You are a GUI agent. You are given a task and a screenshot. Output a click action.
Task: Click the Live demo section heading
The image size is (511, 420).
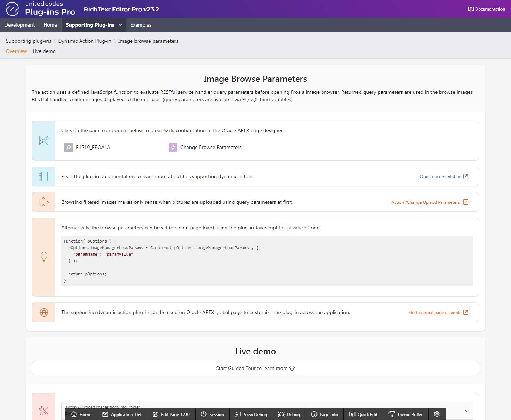coord(255,351)
